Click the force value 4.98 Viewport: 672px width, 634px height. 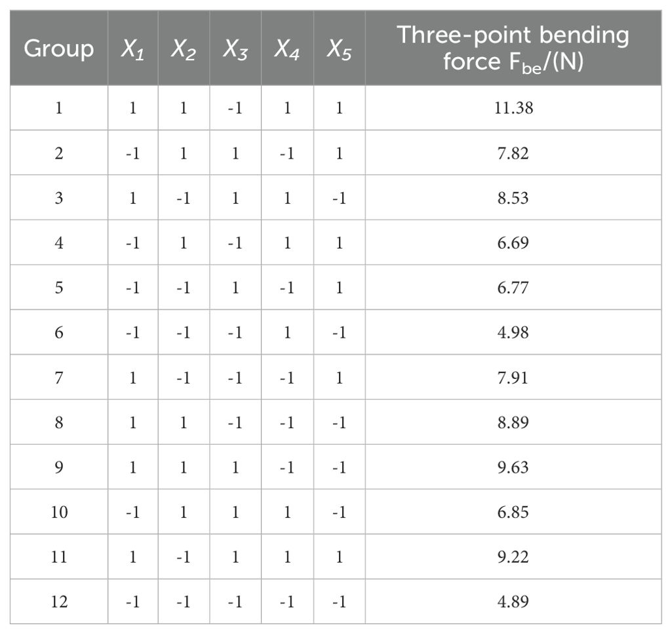513,332
